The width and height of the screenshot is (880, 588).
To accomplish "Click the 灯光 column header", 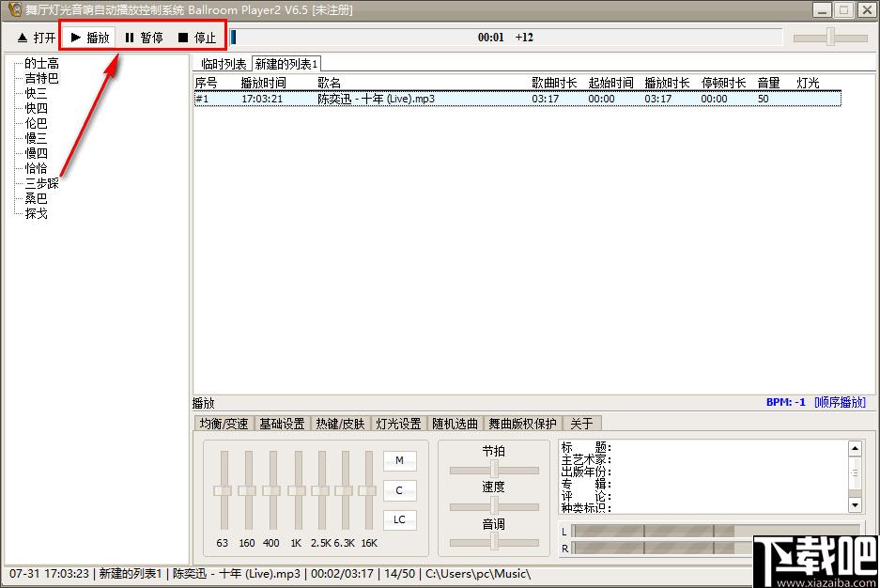I will [809, 83].
